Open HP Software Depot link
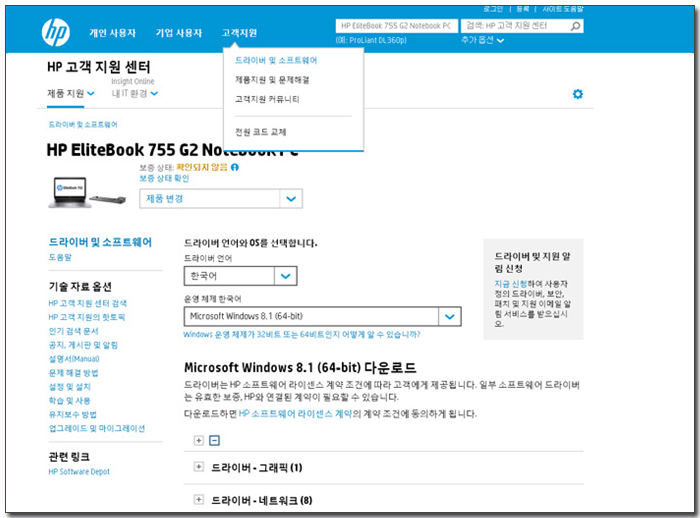 [79, 472]
